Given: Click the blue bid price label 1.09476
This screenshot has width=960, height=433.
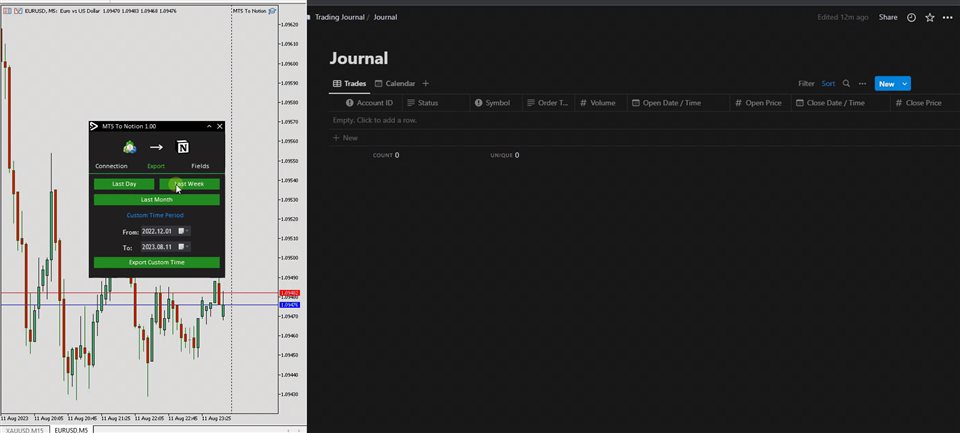Looking at the screenshot, I should pos(290,305).
